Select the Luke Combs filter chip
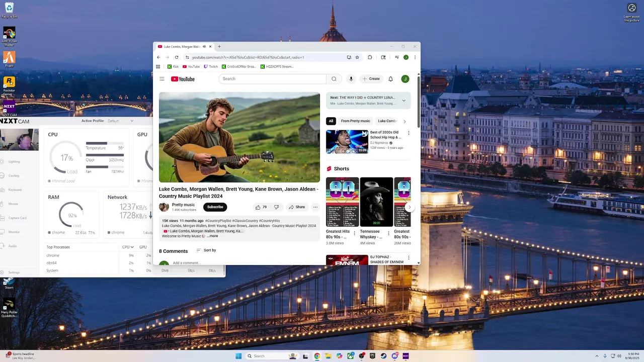The image size is (644, 362). [x=387, y=121]
